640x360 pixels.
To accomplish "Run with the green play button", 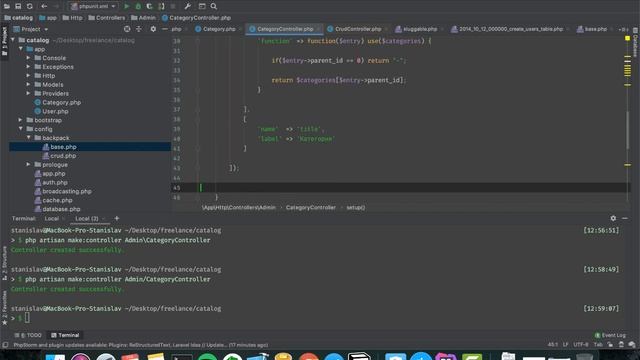I will 127,6.
